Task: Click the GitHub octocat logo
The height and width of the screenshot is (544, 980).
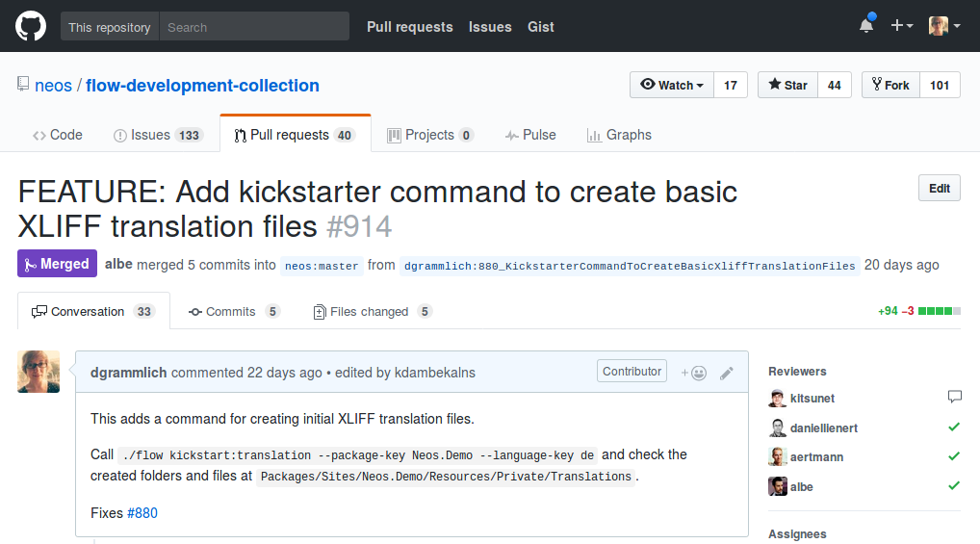Action: click(x=31, y=26)
